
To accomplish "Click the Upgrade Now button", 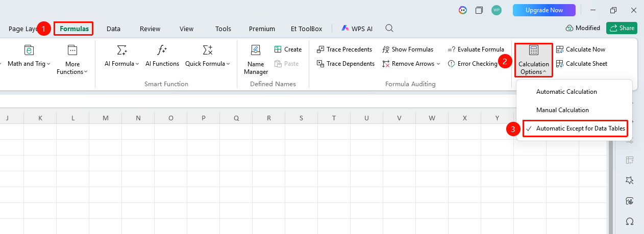I will [x=544, y=10].
